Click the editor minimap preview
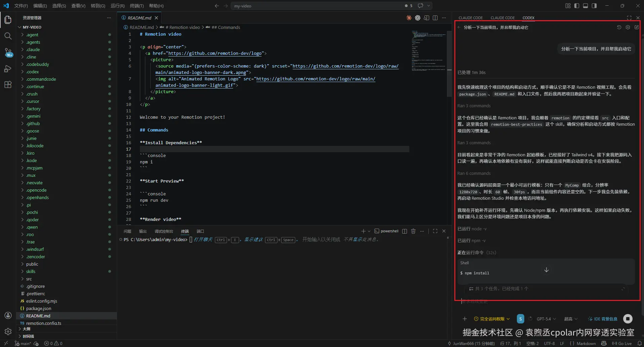644x347 pixels. point(428,50)
